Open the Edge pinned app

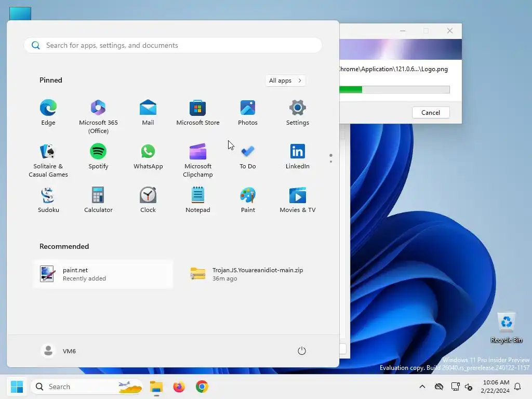coord(48,113)
